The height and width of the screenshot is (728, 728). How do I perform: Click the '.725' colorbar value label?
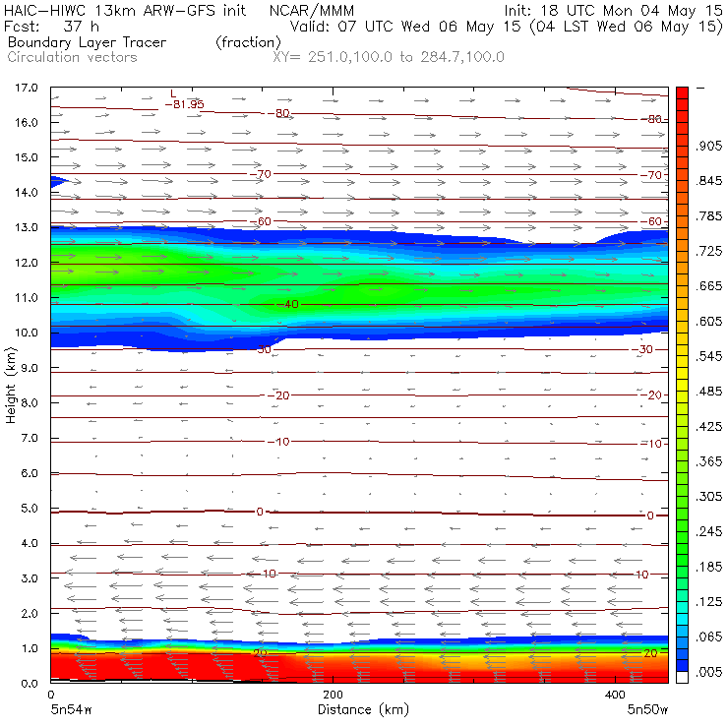tap(708, 251)
